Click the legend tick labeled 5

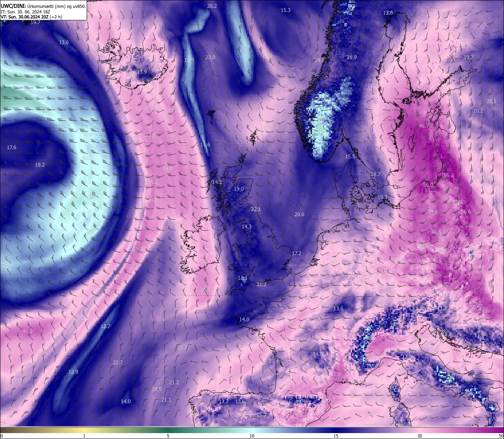pyautogui.click(x=168, y=436)
